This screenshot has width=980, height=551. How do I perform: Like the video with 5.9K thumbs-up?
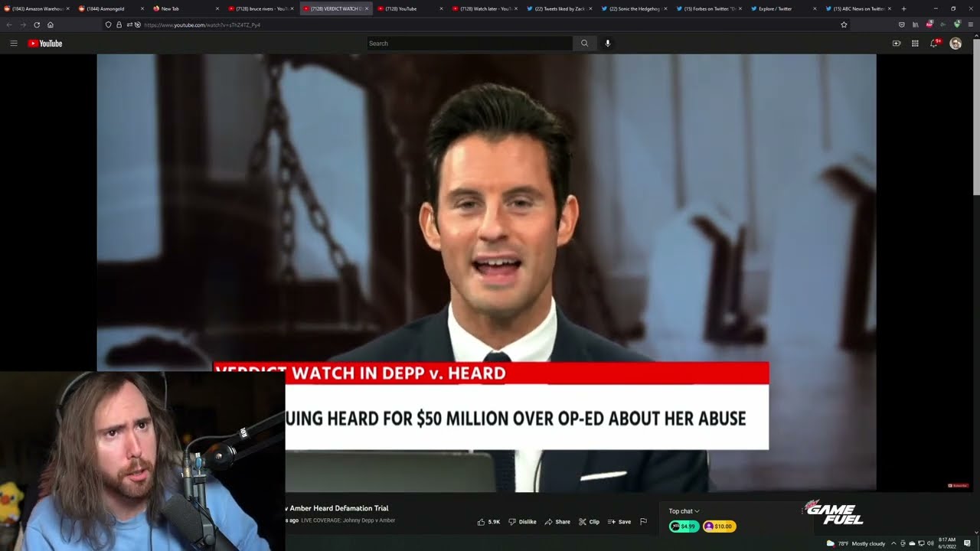[x=488, y=522]
